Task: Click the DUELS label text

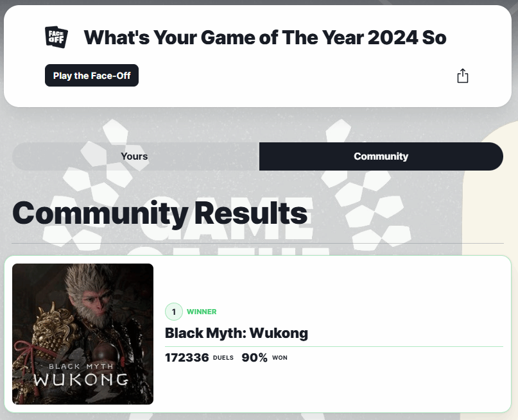Action: [223, 358]
